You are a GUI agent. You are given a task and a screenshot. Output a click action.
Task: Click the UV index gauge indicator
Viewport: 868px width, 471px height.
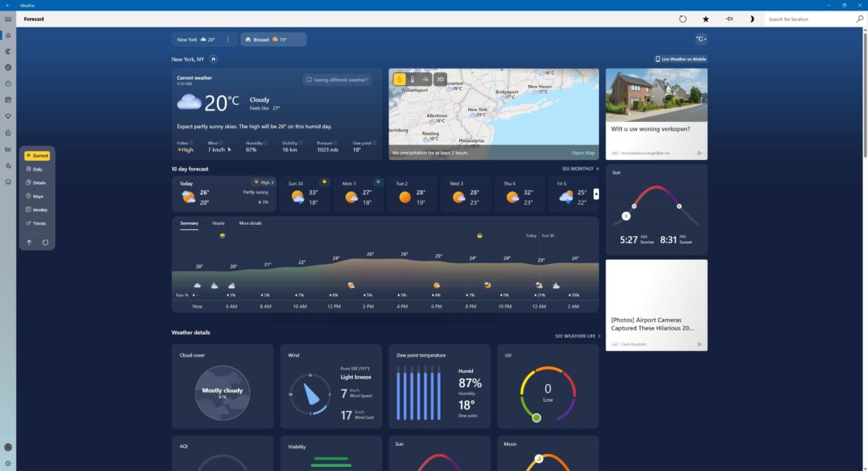(536, 417)
